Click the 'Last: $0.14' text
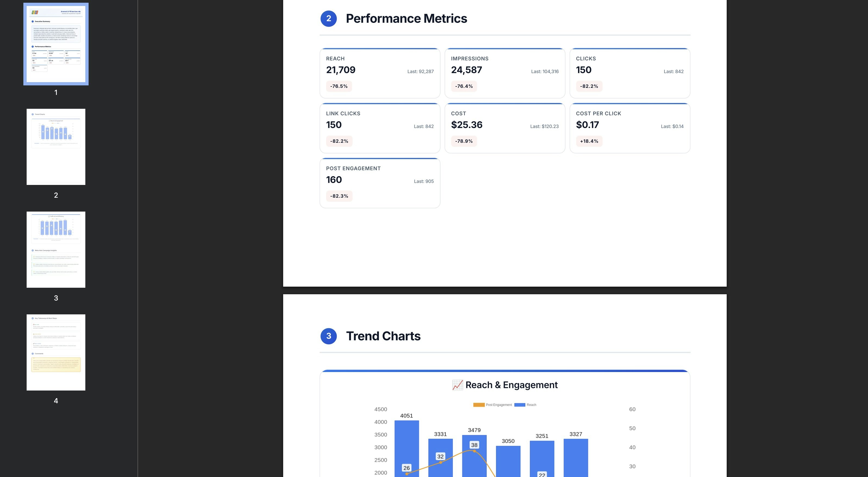The height and width of the screenshot is (477, 868). point(672,126)
